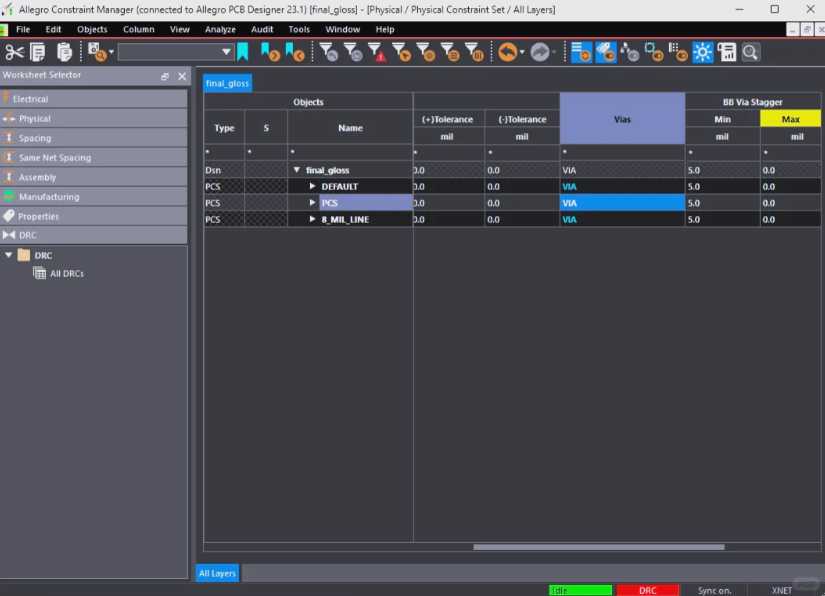This screenshot has width=825, height=596.
Task: Click the (+)Tolerance column header
Action: click(x=447, y=119)
